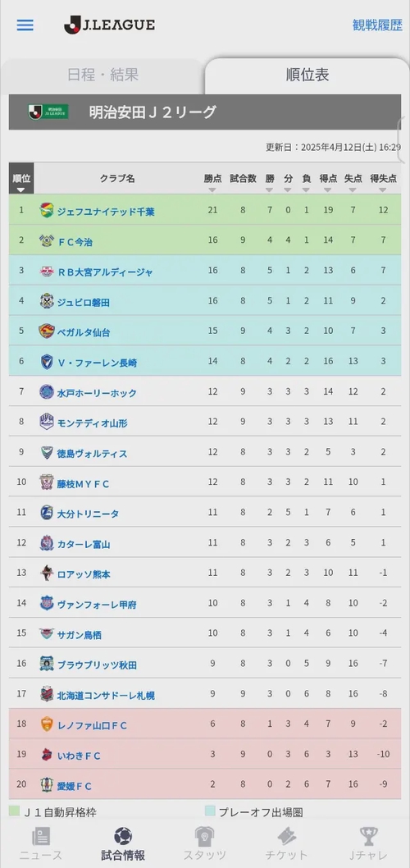410x868 pixels.
Task: Select 試合情報 soccer ball icon
Action: pyautogui.click(x=123, y=836)
